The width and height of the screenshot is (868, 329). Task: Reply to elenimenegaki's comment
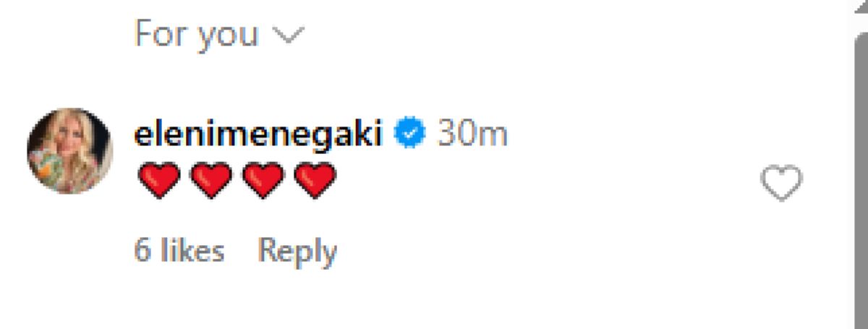[297, 252]
